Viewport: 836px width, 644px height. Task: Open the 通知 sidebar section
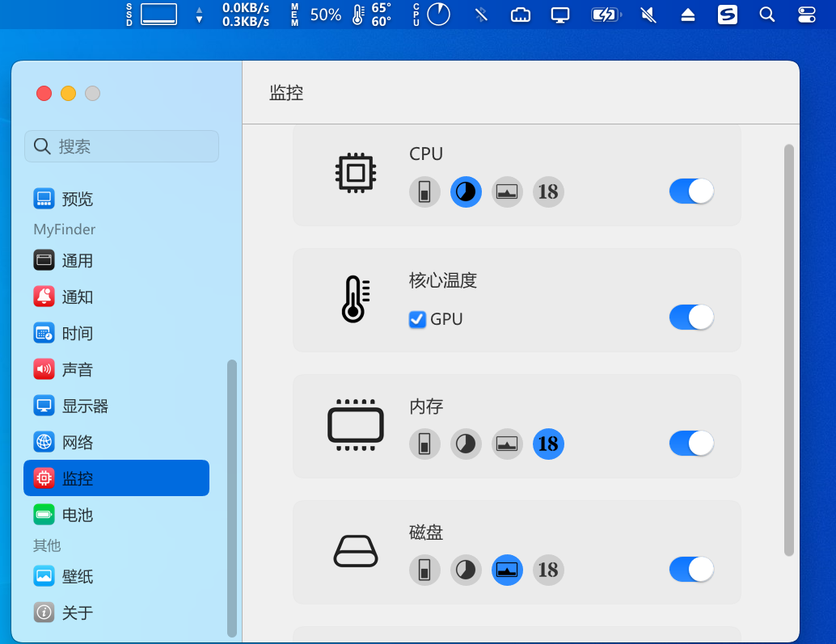tap(116, 297)
